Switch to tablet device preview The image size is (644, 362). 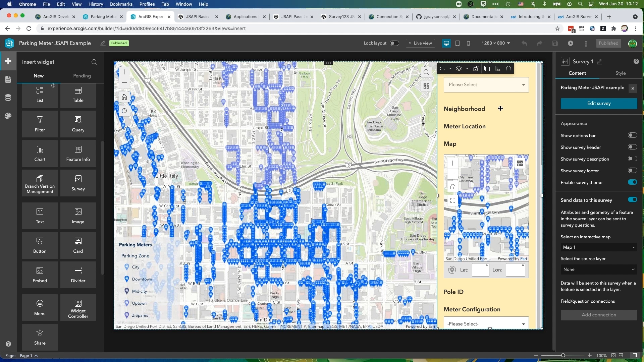pos(457,43)
